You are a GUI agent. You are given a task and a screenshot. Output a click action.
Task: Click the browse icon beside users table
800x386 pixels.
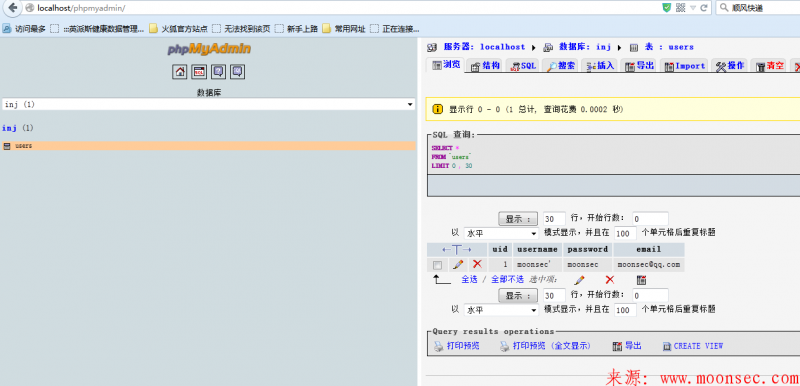coord(7,146)
